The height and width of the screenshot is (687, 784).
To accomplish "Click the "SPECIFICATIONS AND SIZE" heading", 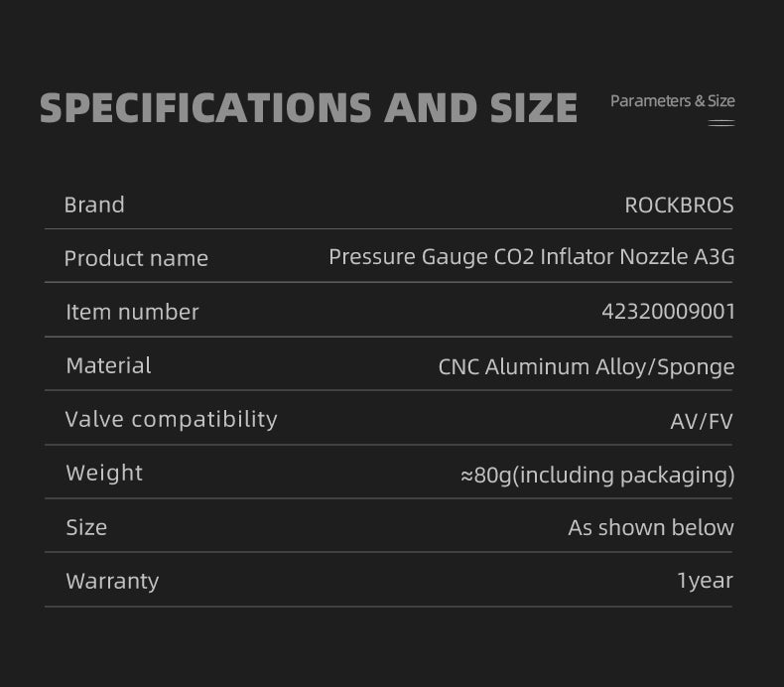I will (309, 107).
